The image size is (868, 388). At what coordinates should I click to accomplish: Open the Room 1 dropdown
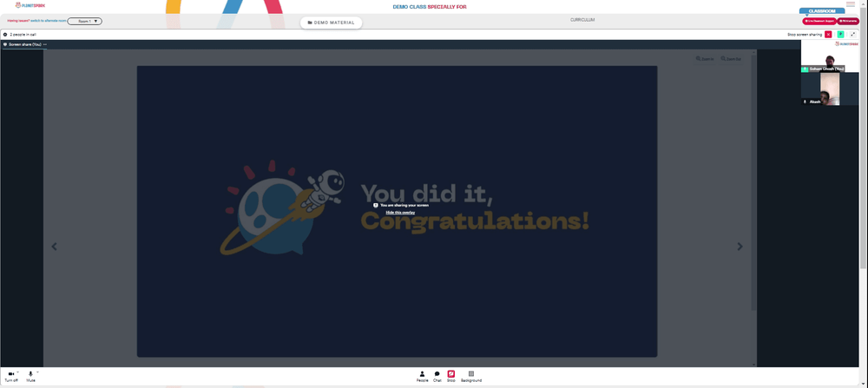[x=85, y=21]
